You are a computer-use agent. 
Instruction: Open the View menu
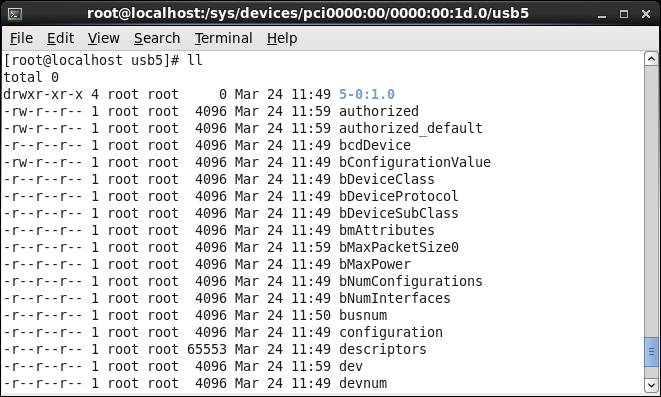coord(104,38)
